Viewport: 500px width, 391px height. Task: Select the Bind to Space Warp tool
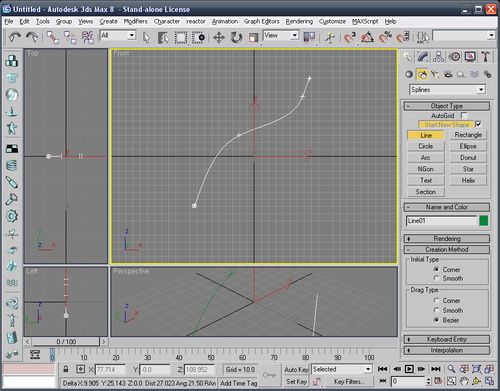pos(88,37)
